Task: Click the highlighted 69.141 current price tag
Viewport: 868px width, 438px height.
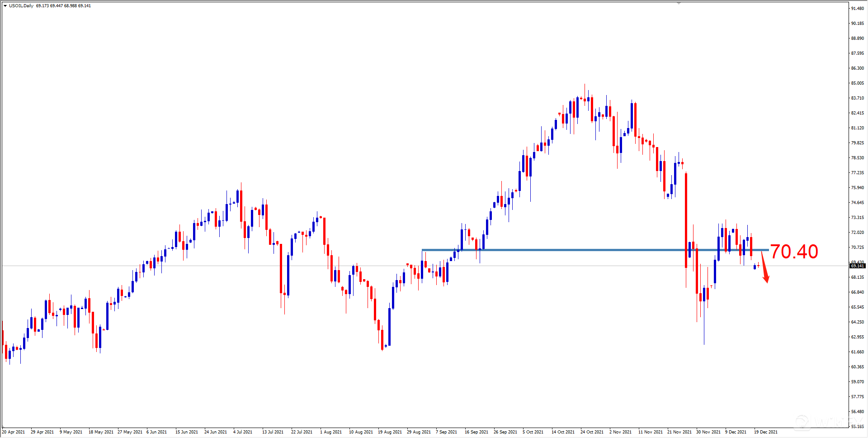Action: tap(857, 266)
